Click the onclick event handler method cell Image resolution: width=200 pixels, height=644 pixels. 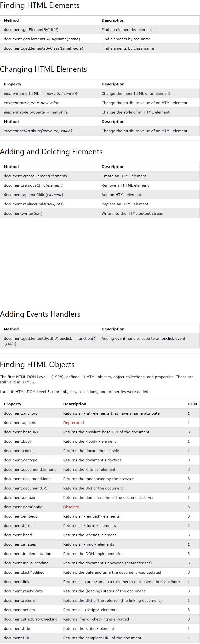pyautogui.click(x=49, y=341)
